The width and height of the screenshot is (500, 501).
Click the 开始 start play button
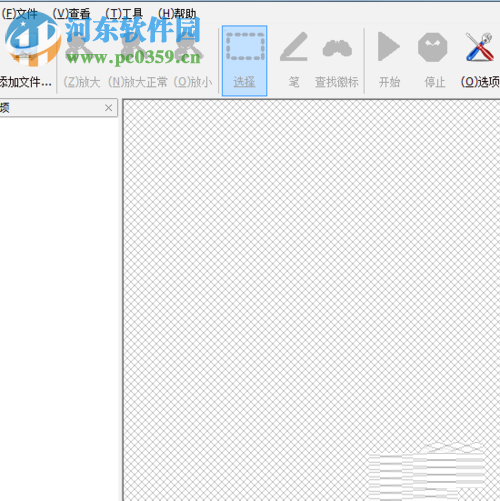point(389,60)
